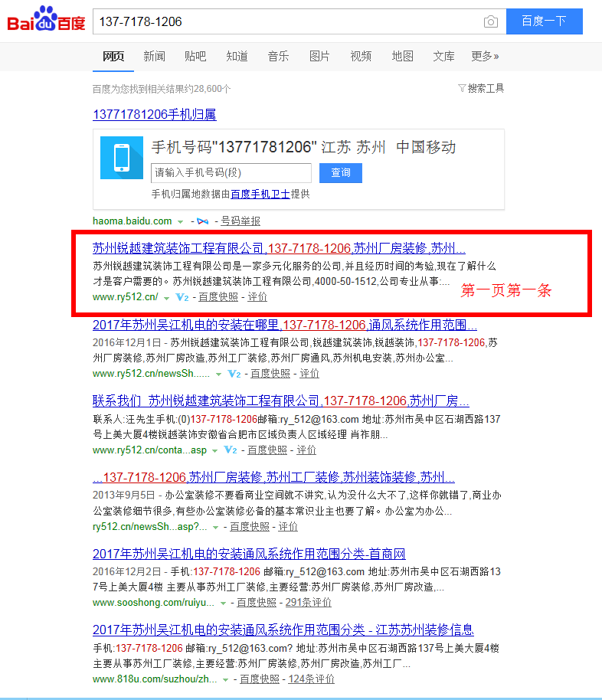Screen dimensions: 602x700
Task: Expand dropdown arrow next to www.sooshong.com/ruiyu
Action: pos(223,604)
